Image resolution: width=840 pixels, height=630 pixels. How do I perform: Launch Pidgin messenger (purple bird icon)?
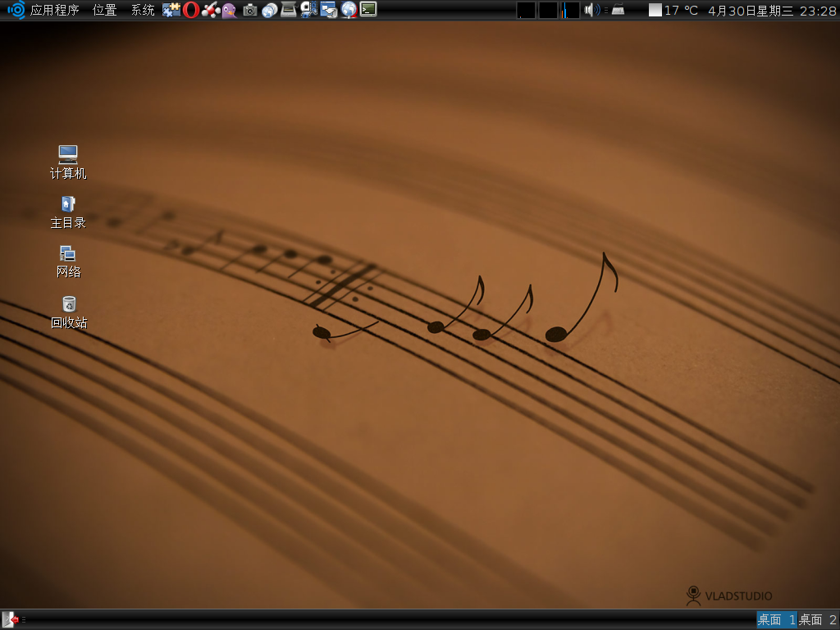pyautogui.click(x=230, y=10)
